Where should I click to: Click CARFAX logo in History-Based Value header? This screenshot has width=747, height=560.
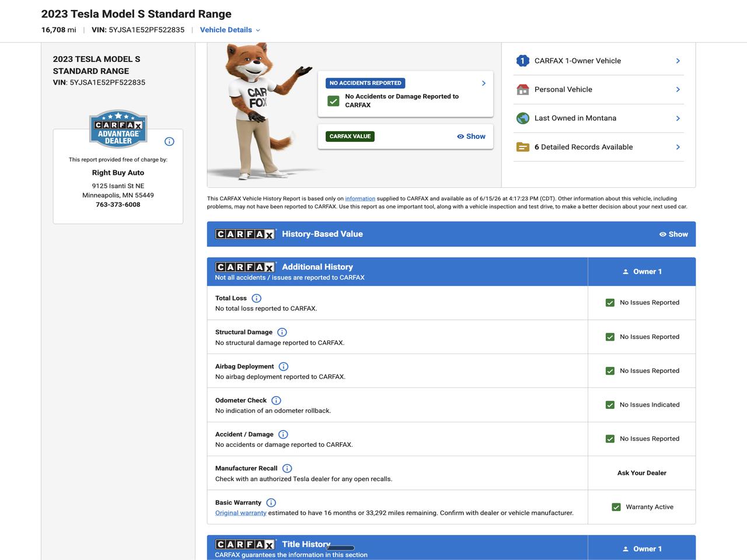[245, 234]
